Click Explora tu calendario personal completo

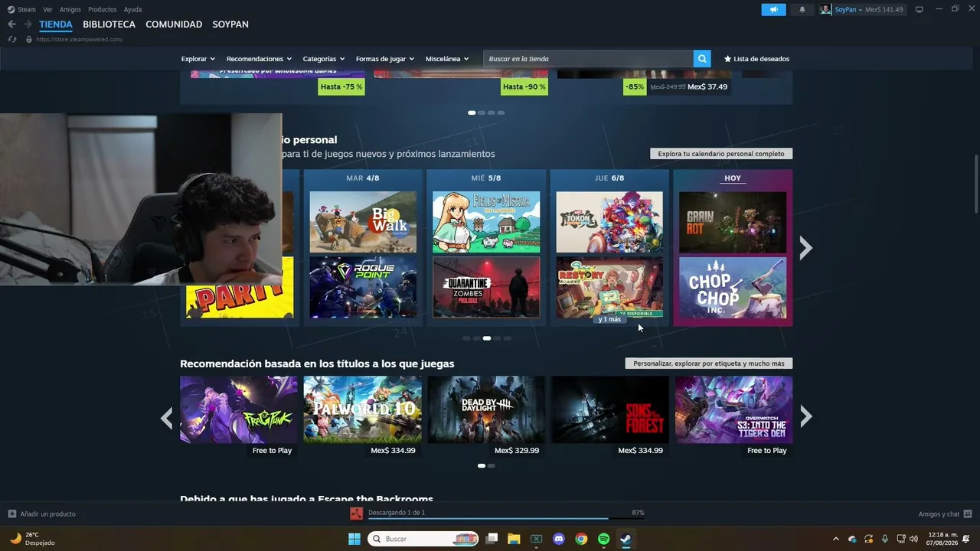coord(721,154)
